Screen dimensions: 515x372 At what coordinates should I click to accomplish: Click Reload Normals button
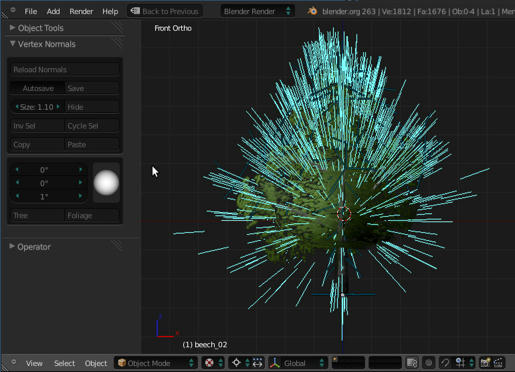(65, 69)
